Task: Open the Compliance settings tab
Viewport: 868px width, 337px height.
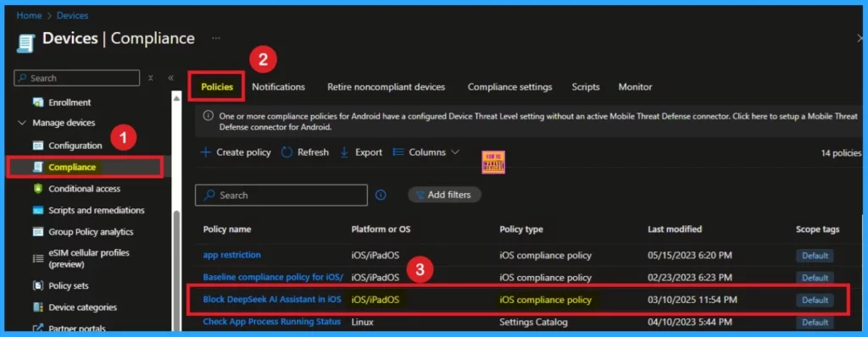Action: pos(509,87)
